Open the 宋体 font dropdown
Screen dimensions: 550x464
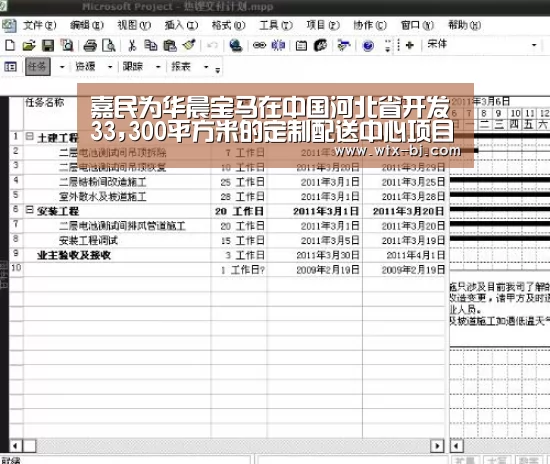click(x=534, y=45)
